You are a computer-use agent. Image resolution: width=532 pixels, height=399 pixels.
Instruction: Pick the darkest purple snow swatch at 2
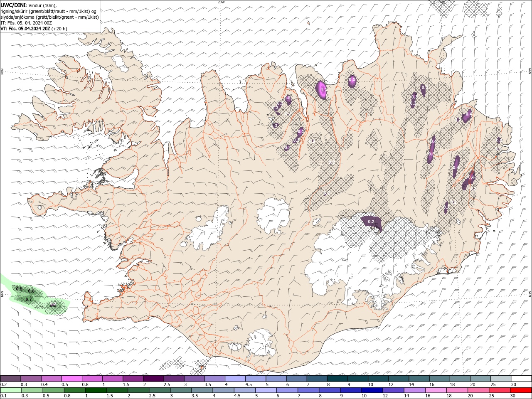[x=153, y=379]
